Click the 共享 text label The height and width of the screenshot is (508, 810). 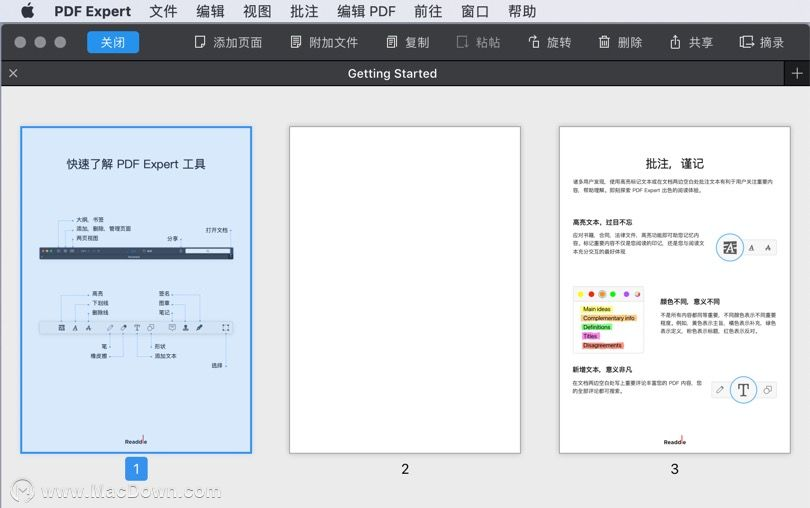(x=701, y=43)
